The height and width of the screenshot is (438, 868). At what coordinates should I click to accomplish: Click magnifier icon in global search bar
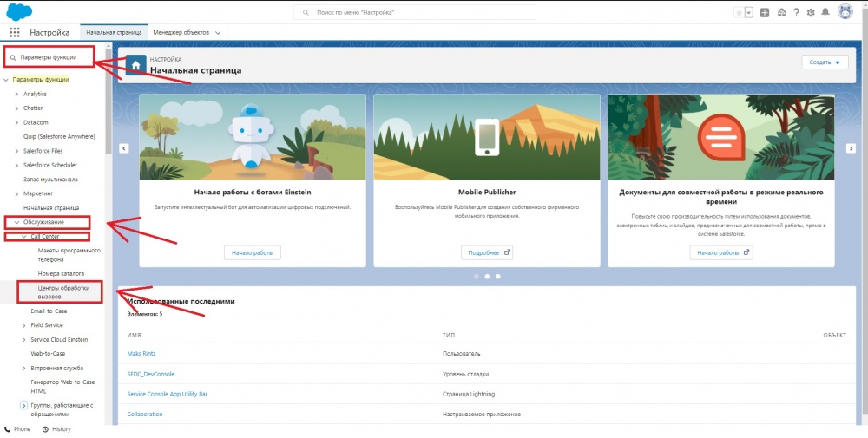pyautogui.click(x=306, y=12)
